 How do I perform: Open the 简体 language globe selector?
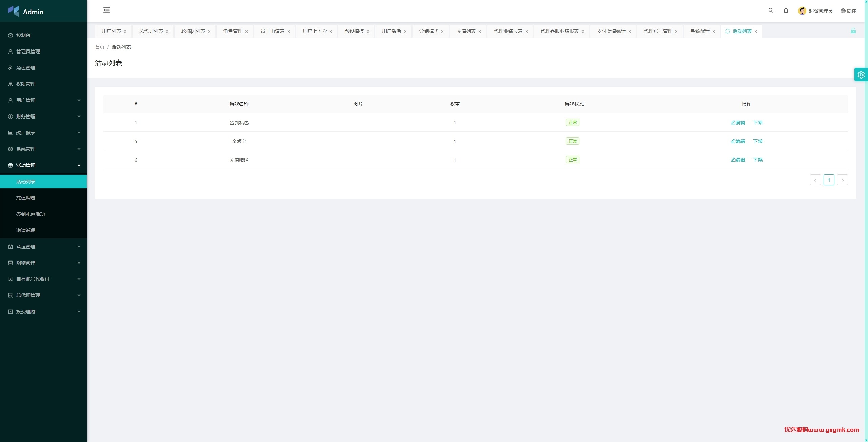pyautogui.click(x=848, y=11)
